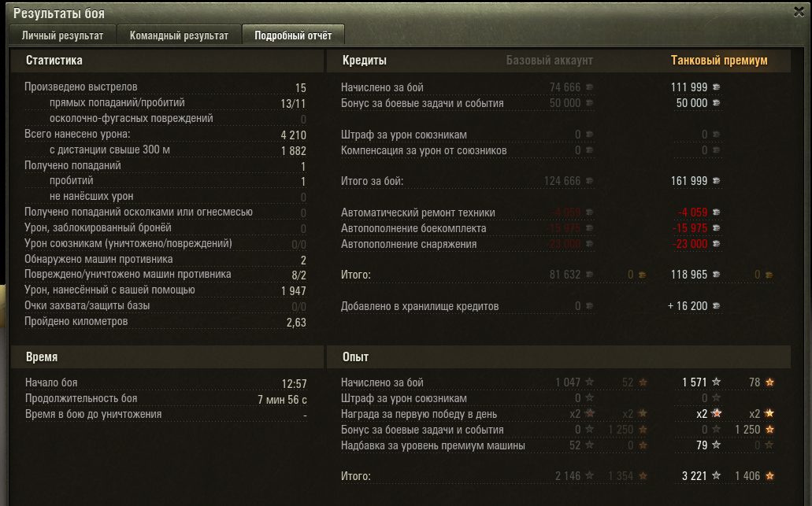The height and width of the screenshot is (506, 812).
Task: Click gold coin icon in premium Итого row
Action: pyautogui.click(x=769, y=275)
